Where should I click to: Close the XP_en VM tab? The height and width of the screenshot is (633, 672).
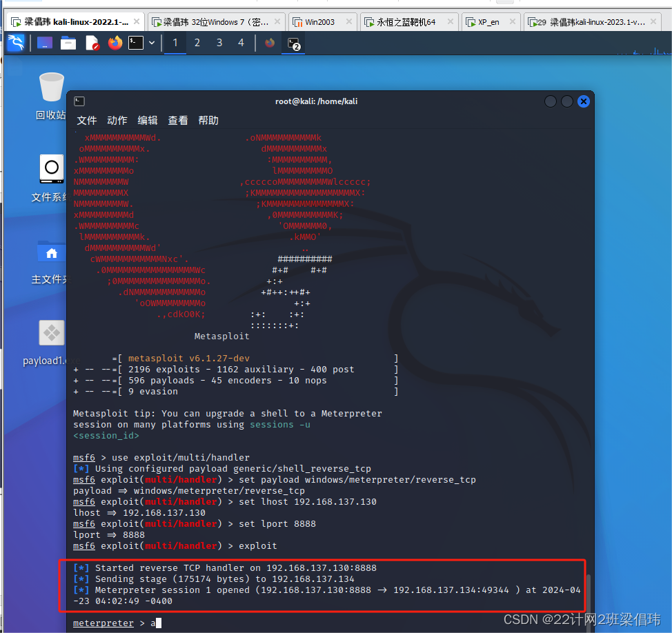point(513,21)
